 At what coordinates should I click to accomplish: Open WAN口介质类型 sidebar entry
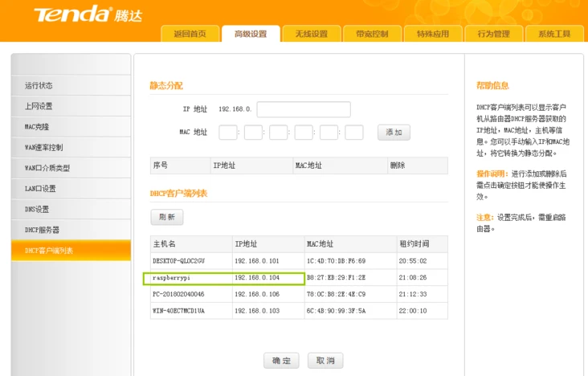click(71, 168)
